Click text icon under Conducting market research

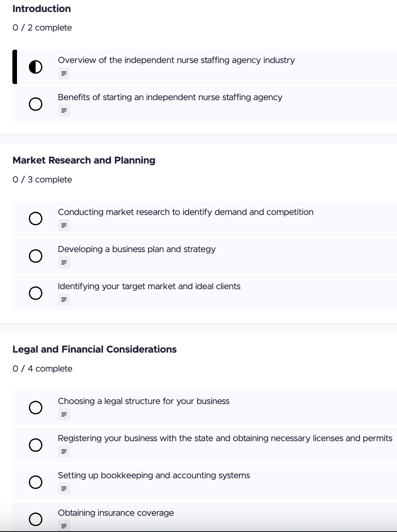[64, 225]
